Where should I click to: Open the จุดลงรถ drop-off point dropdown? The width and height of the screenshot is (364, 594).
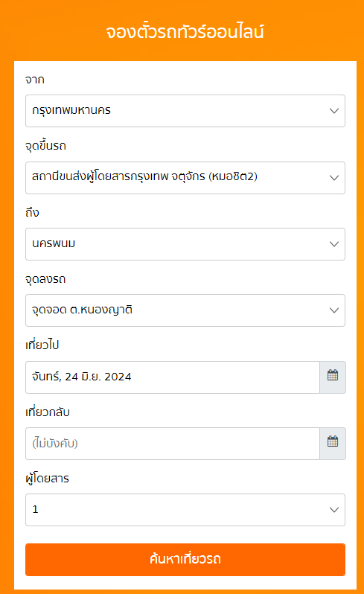[x=185, y=310]
